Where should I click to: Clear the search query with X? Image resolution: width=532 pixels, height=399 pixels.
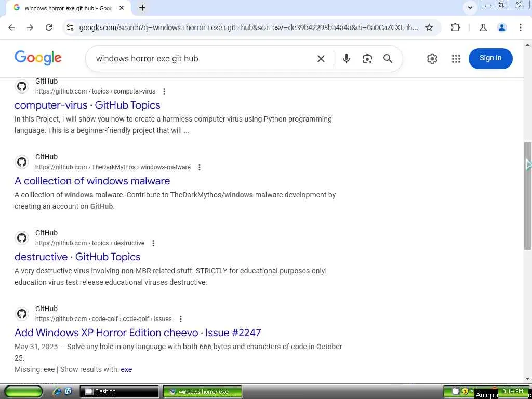pos(321,59)
